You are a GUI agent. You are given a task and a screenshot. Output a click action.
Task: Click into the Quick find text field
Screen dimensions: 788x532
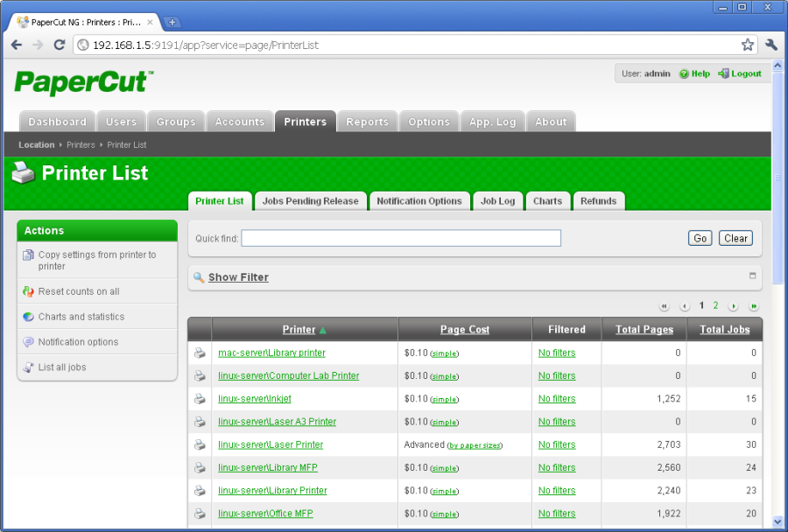click(401, 238)
